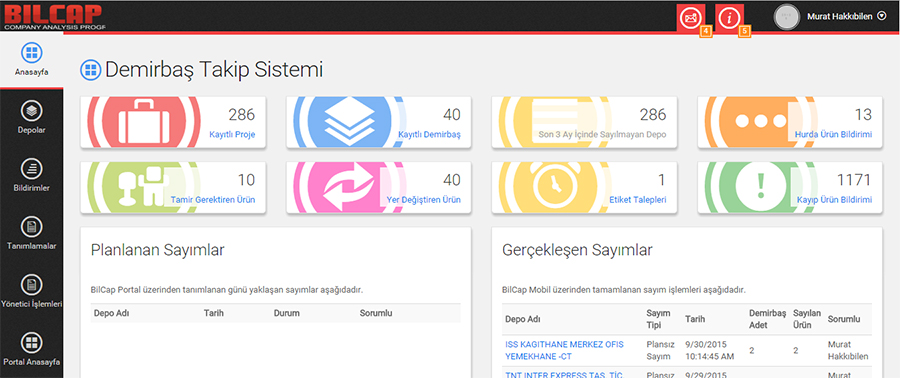Open the Etiket Talepleri link
The height and width of the screenshot is (378, 900).
[x=638, y=200]
